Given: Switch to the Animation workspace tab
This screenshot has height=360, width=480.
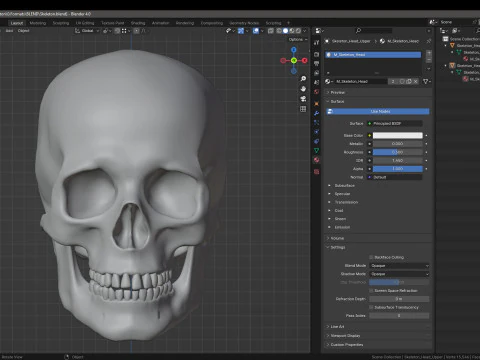Looking at the screenshot, I should click(x=160, y=23).
